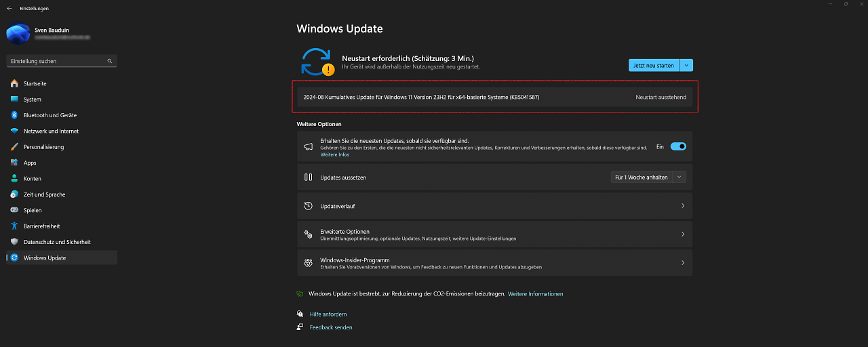868x347 pixels.
Task: Open the Spielen gamepad icon
Action: click(14, 210)
